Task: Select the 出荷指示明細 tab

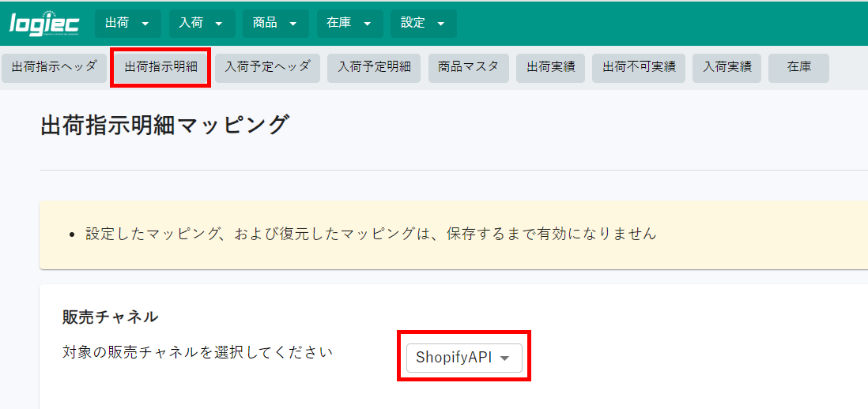Action: click(x=160, y=68)
